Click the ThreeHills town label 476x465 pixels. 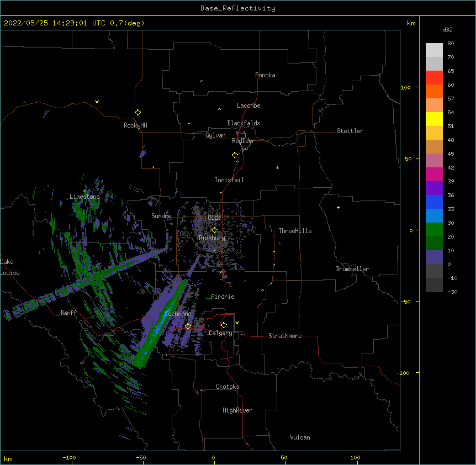point(295,231)
